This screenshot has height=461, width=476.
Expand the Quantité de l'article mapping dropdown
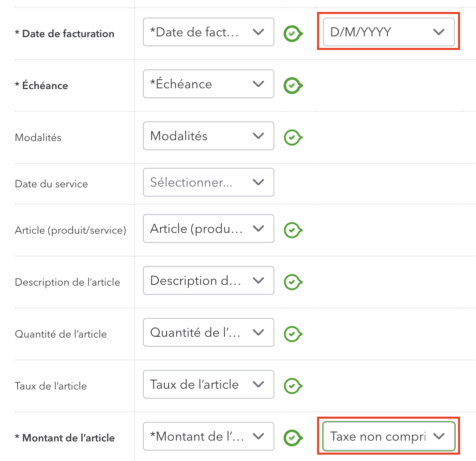[x=208, y=332]
